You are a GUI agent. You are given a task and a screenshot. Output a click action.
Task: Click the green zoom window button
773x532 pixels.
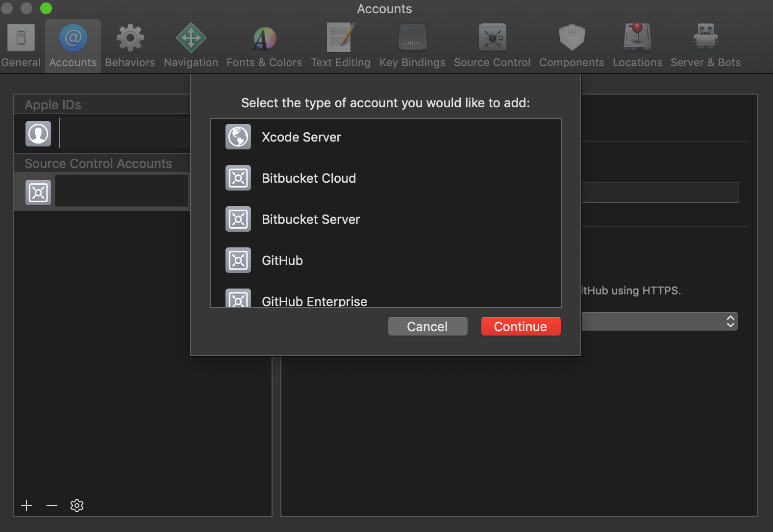point(46,8)
